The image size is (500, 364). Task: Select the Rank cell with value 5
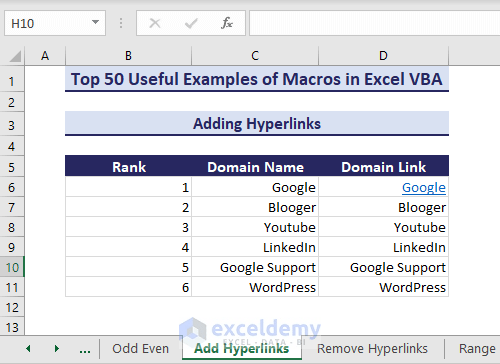click(x=129, y=267)
